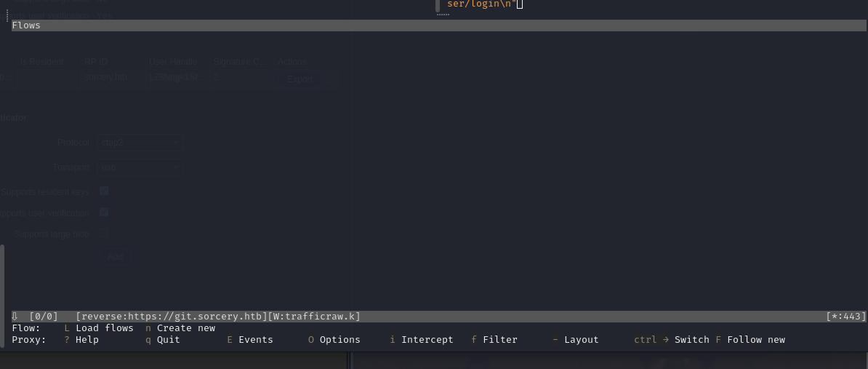Screen dimensions: 868x369
Task: Click the User Handle column header
Action: coord(173,61)
